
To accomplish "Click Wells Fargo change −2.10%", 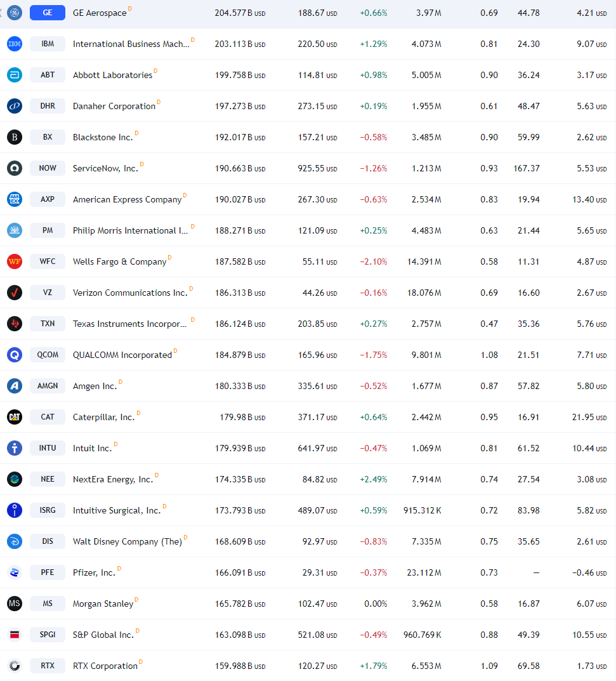I will click(373, 262).
